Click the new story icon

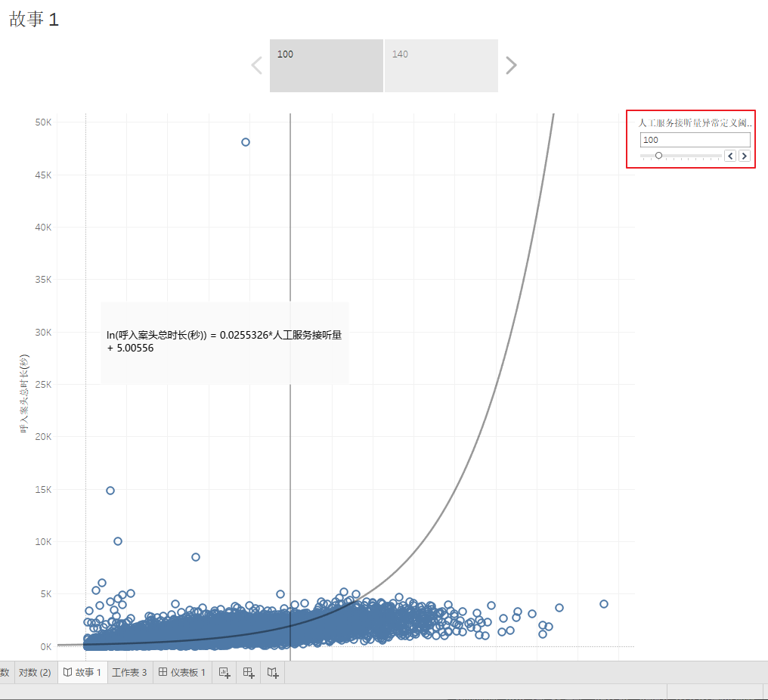tap(273, 673)
